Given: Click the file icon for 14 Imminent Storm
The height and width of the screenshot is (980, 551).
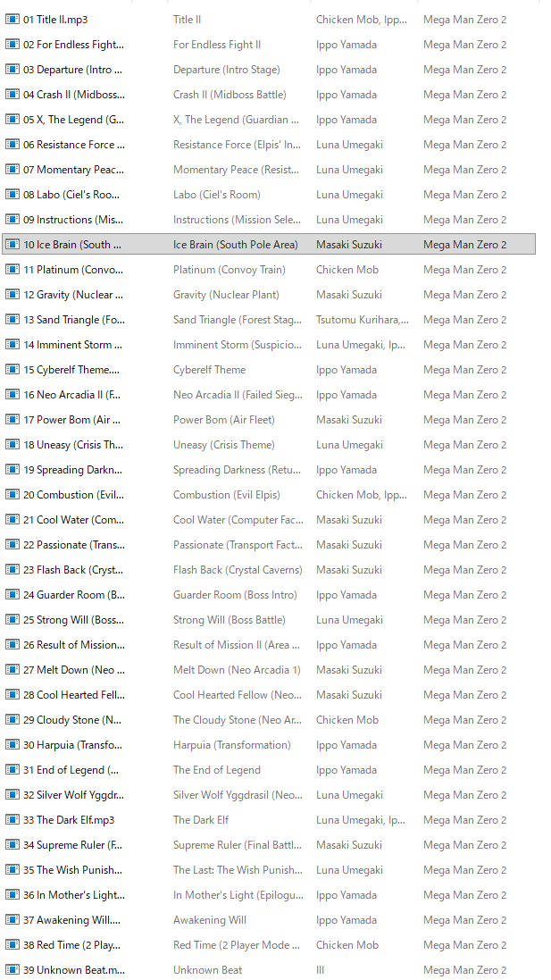Looking at the screenshot, I should [12, 344].
